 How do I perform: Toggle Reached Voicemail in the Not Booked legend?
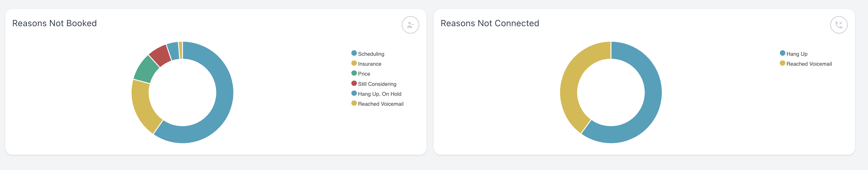point(377,104)
